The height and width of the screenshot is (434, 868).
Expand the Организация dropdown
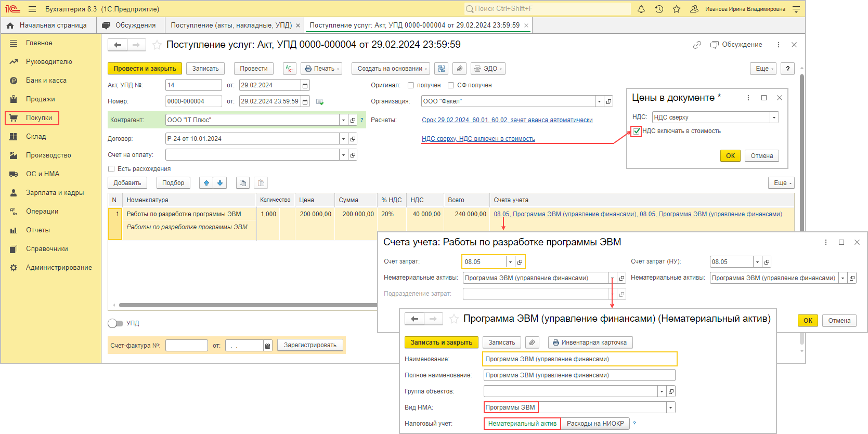[599, 101]
